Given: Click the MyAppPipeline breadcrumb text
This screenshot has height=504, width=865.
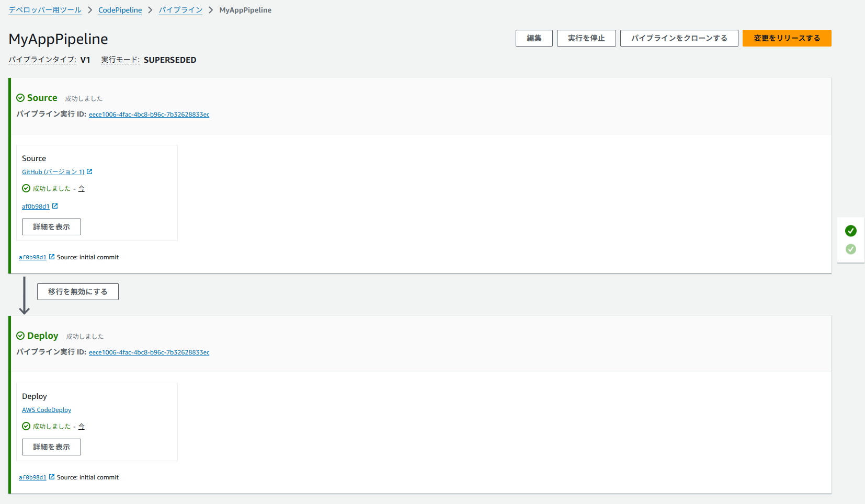Looking at the screenshot, I should pos(245,10).
